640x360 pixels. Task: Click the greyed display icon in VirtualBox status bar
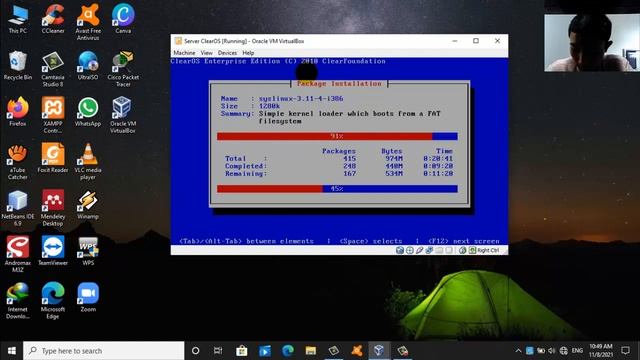point(449,250)
